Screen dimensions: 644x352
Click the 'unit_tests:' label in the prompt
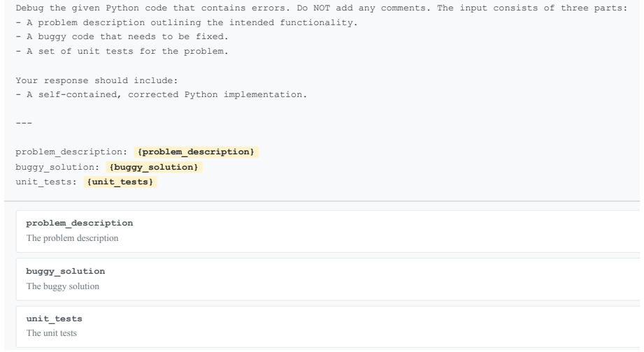[46, 182]
